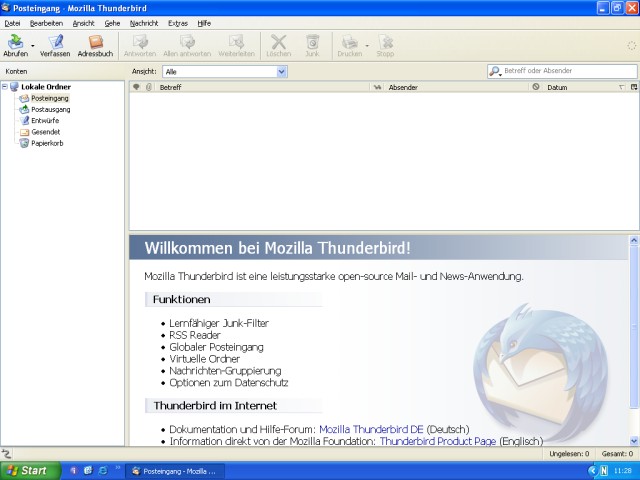Viewport: 640px width, 480px height.
Task: Select the Lokale Ordner account
Action: (46, 87)
